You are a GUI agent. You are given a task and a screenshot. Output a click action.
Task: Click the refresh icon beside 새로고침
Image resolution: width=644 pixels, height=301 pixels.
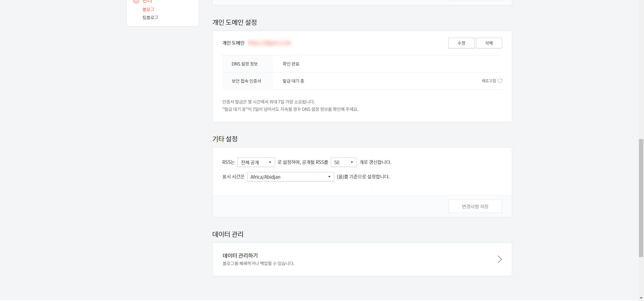(500, 81)
